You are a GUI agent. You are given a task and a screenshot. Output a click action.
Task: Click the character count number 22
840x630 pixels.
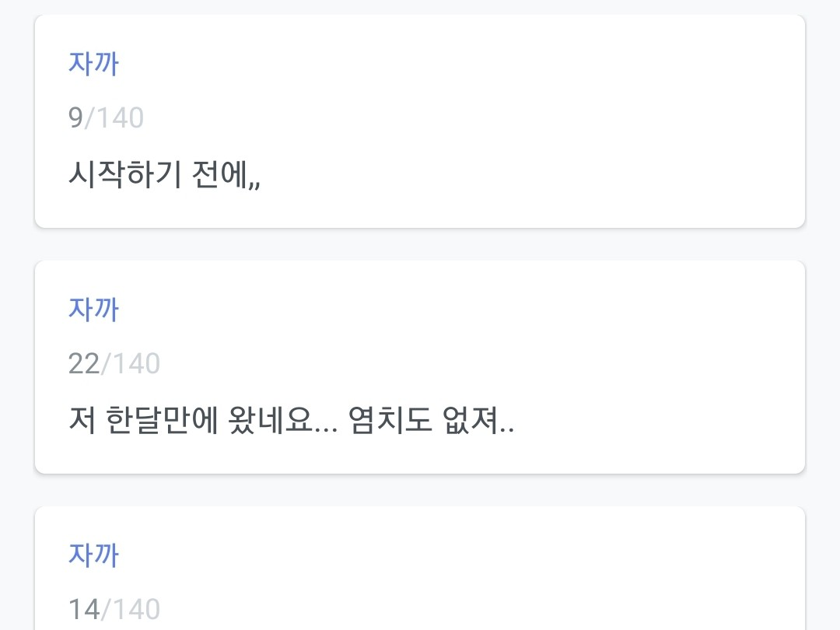pyautogui.click(x=84, y=363)
